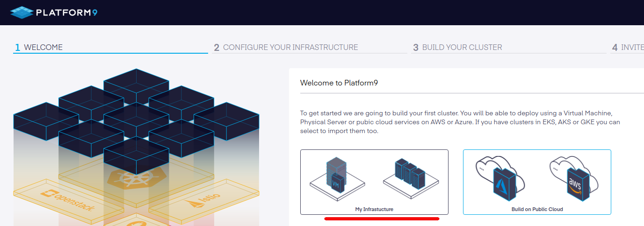Choose the Build on Public Cloud card
Image resolution: width=644 pixels, height=226 pixels.
click(x=537, y=182)
